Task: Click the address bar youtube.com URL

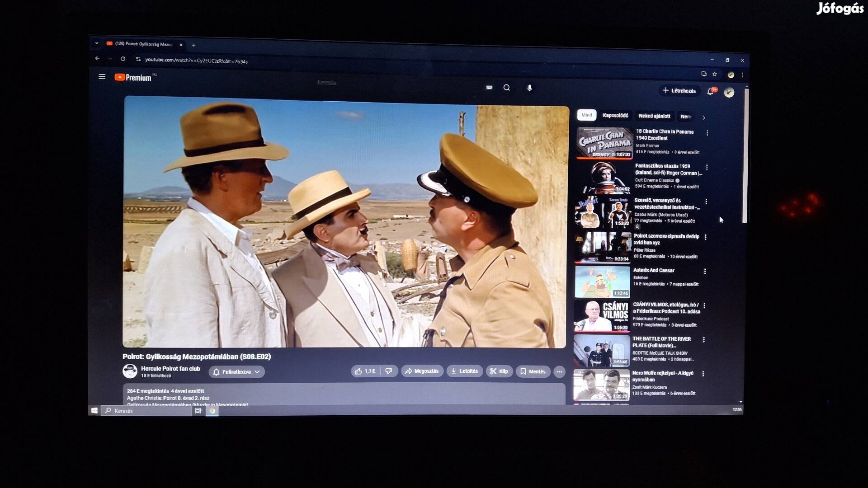Action: [196, 61]
